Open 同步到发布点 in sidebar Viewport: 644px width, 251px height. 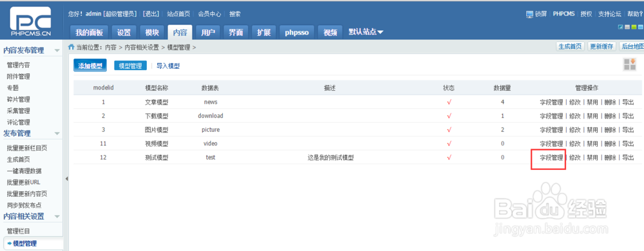pyautogui.click(x=24, y=205)
